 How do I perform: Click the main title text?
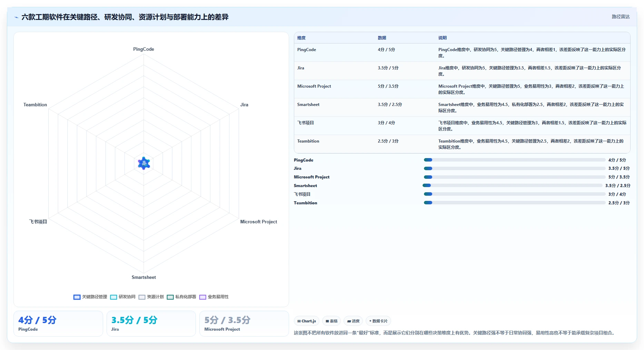tap(125, 17)
